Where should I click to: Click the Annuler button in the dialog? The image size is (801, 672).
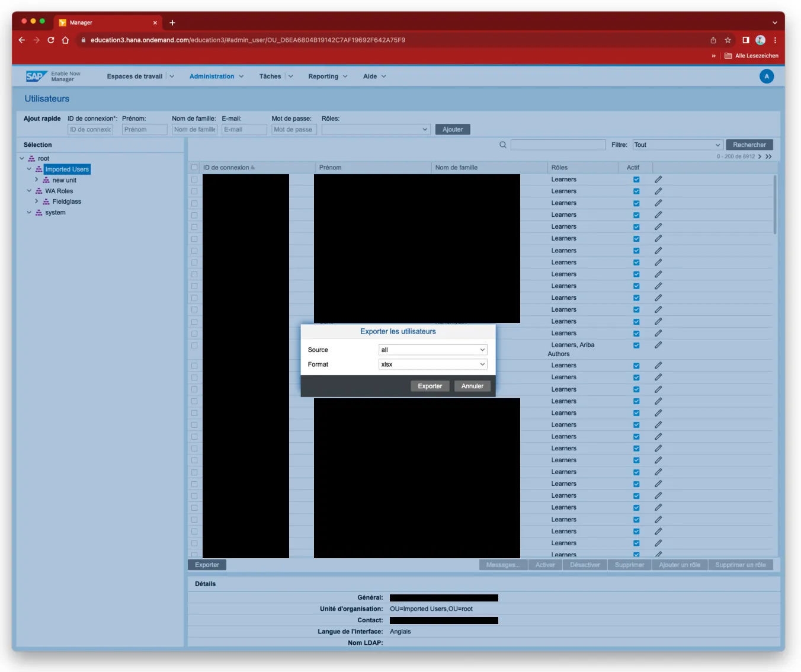tap(472, 386)
